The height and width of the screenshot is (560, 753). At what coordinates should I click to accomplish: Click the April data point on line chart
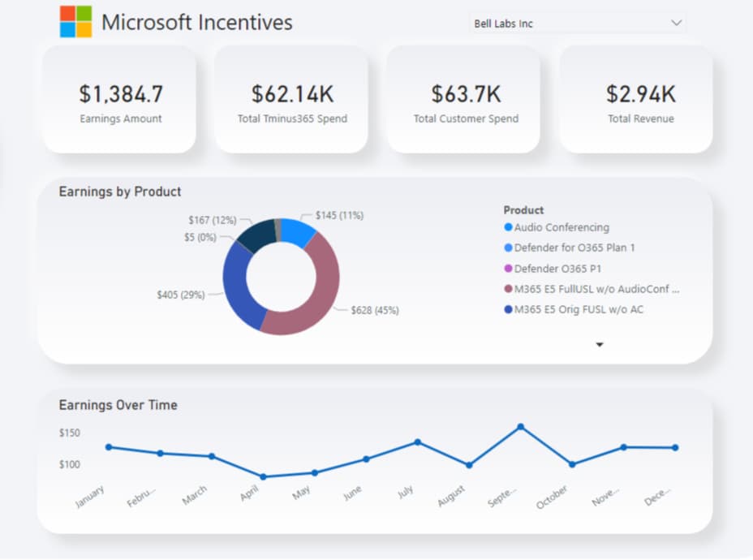point(263,477)
